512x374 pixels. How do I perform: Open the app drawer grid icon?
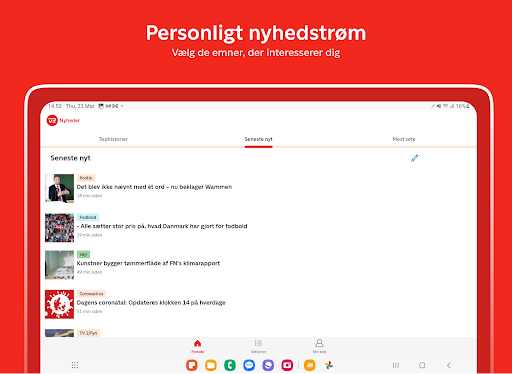75,365
